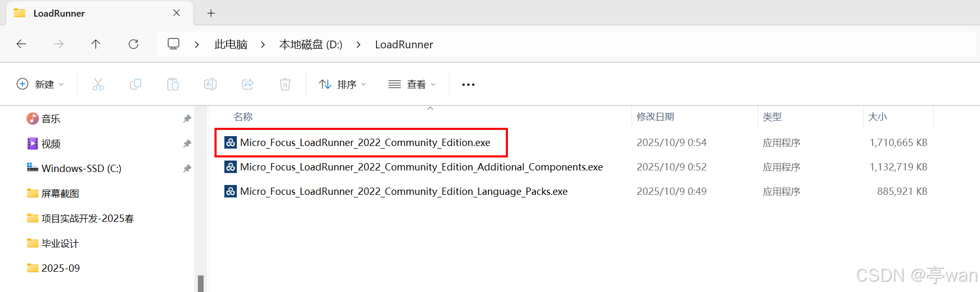Click the icon of Language_Packs.exe
980x292 pixels.
tap(231, 191)
